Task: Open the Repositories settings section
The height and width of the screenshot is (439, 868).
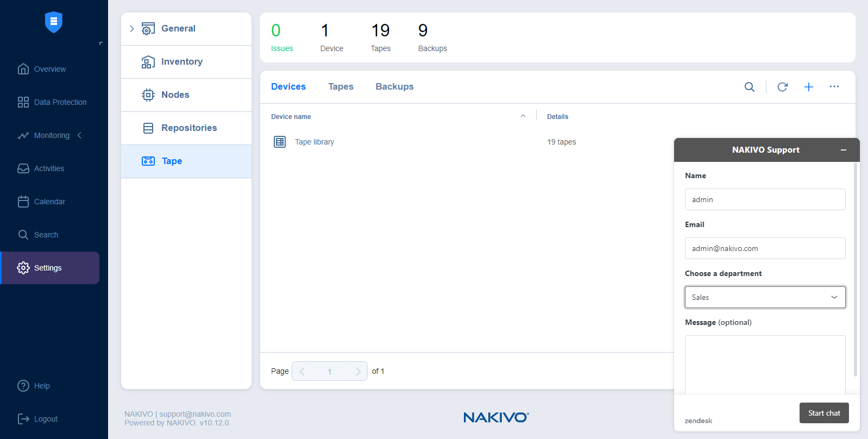Action: point(186,128)
